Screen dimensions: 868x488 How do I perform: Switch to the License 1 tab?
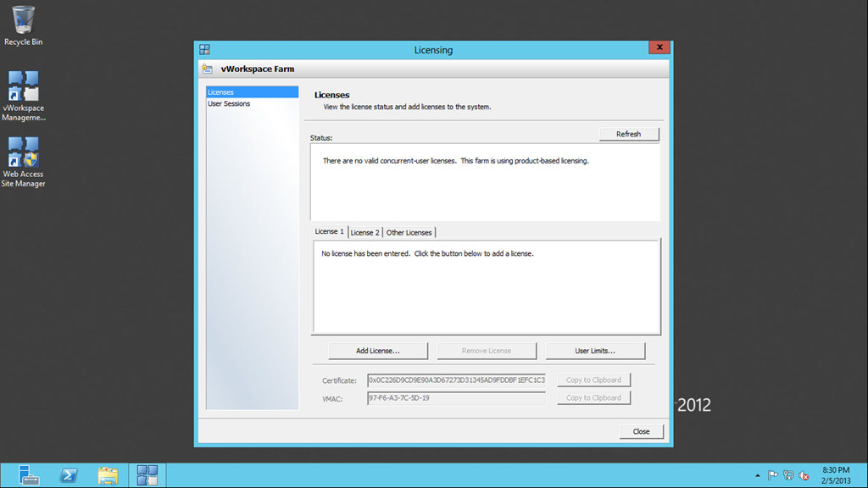(x=330, y=232)
